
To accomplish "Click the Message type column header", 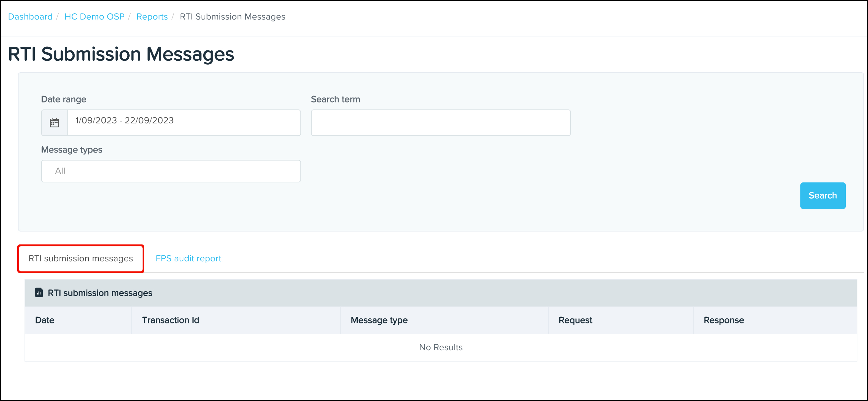I will 379,320.
